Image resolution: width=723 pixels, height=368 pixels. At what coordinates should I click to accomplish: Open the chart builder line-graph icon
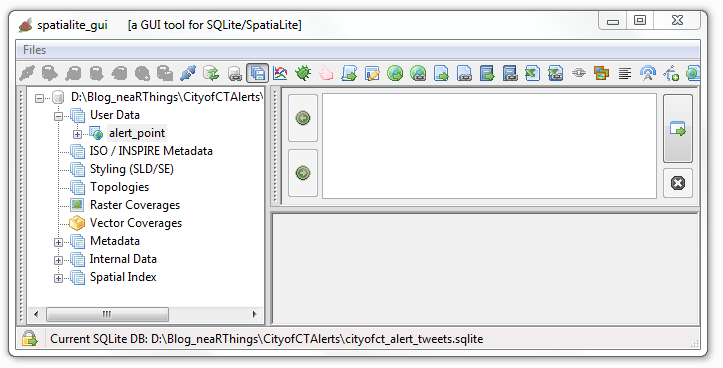click(x=280, y=73)
